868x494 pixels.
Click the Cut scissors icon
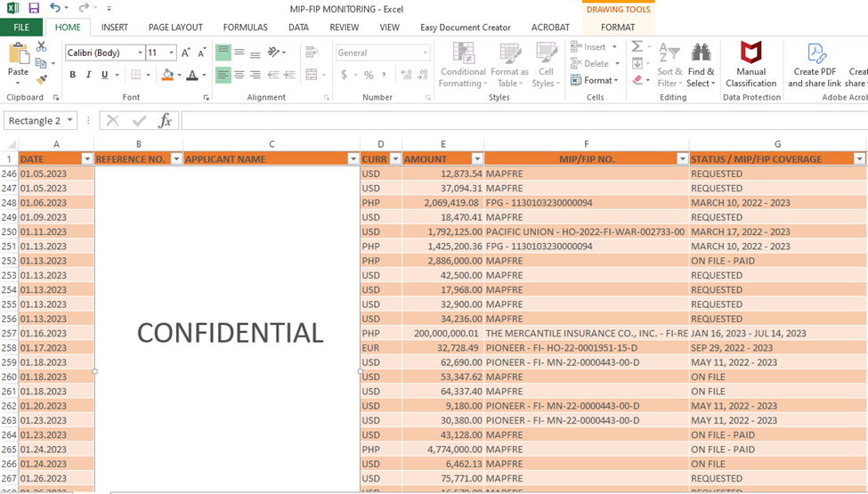coord(42,46)
